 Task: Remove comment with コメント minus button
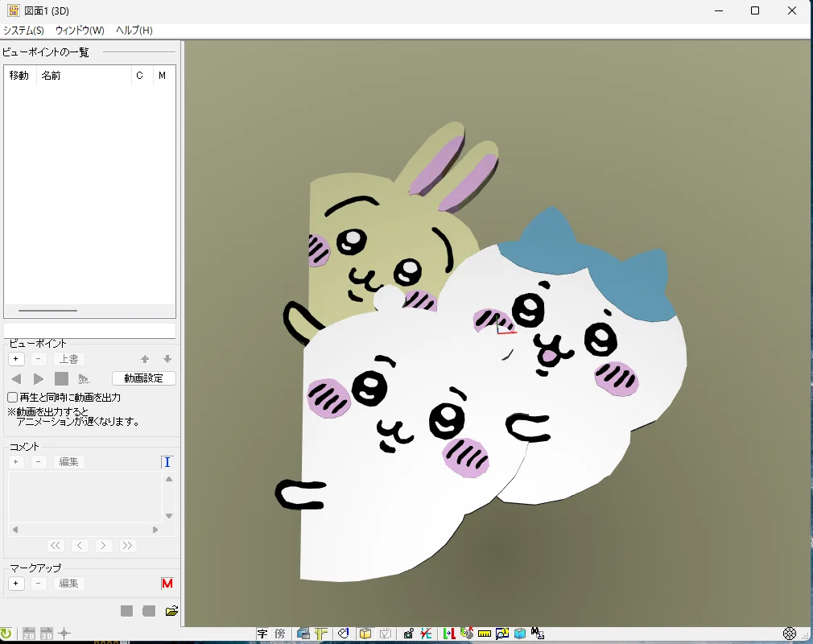(x=39, y=461)
